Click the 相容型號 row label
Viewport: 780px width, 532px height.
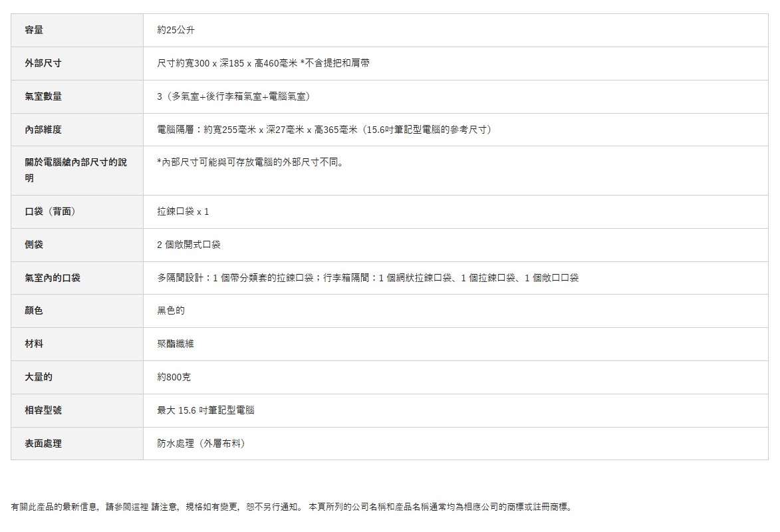pyautogui.click(x=43, y=410)
